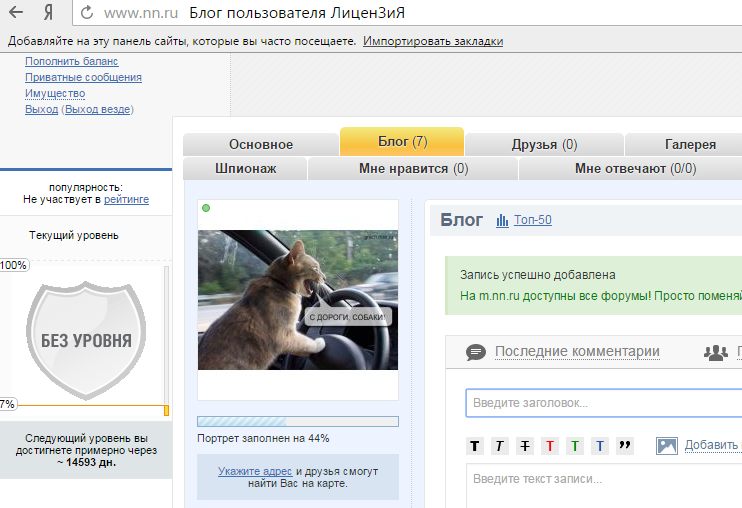Open the рейтинге link
This screenshot has width=742, height=508.
click(x=126, y=200)
